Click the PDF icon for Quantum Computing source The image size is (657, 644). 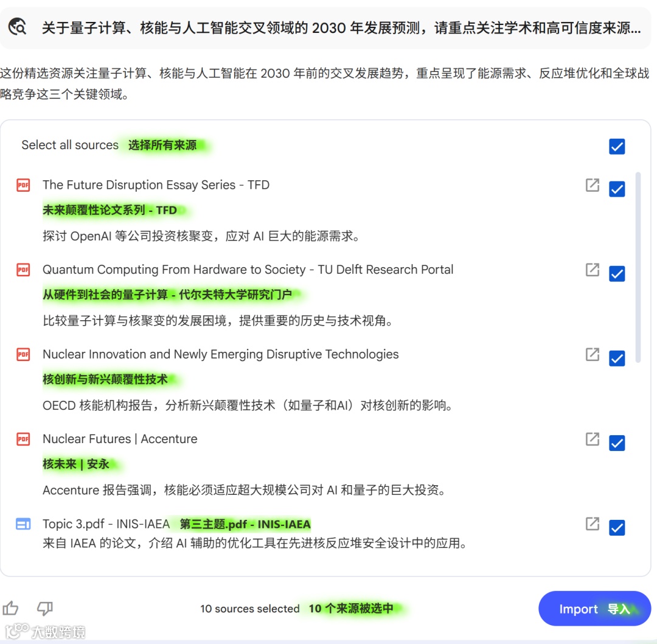click(23, 270)
